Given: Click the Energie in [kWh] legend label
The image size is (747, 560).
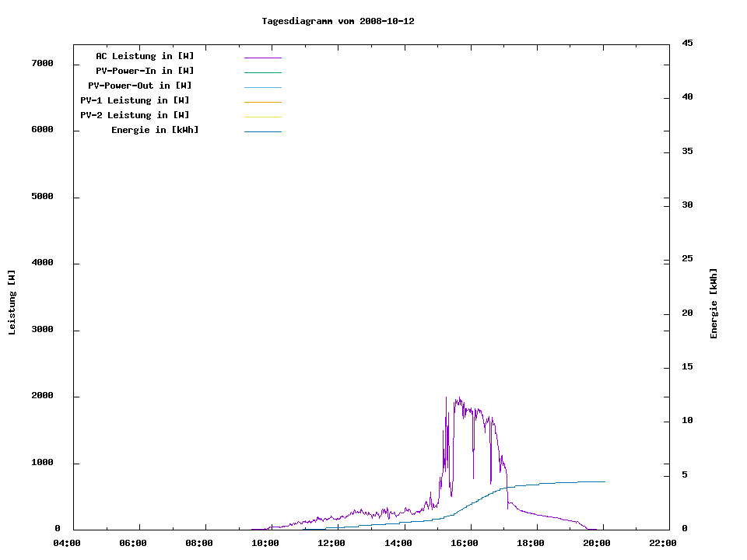Looking at the screenshot, I should (155, 130).
